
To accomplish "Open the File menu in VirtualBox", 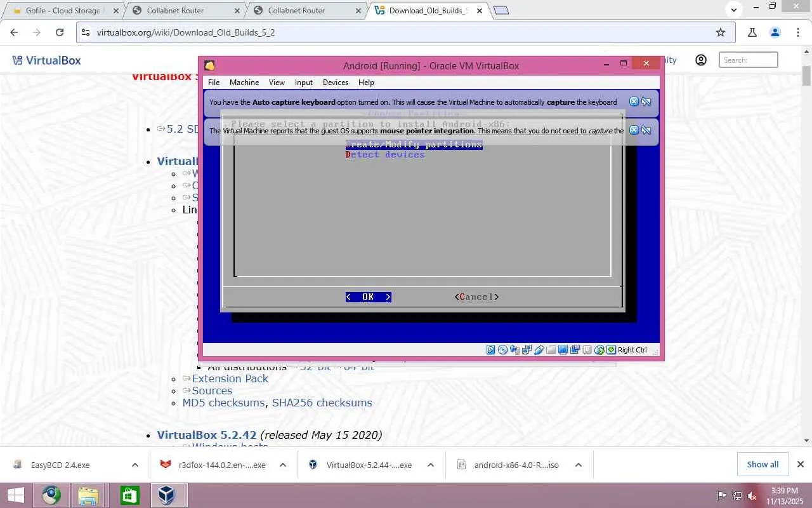I will click(214, 83).
